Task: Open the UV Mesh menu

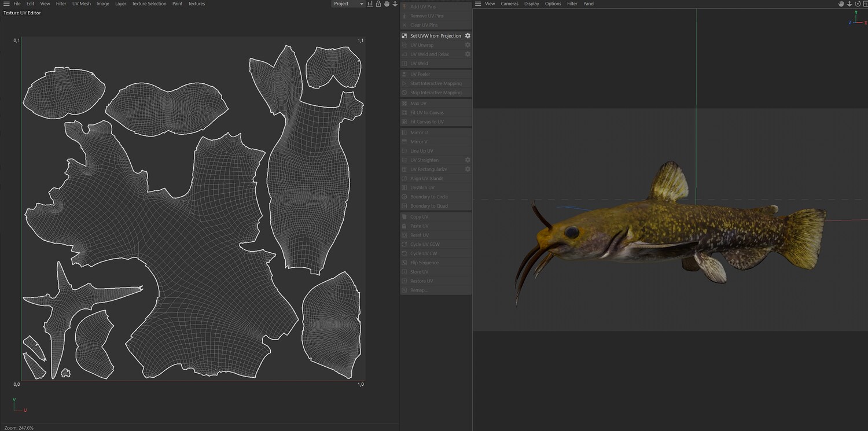Action: (x=81, y=4)
